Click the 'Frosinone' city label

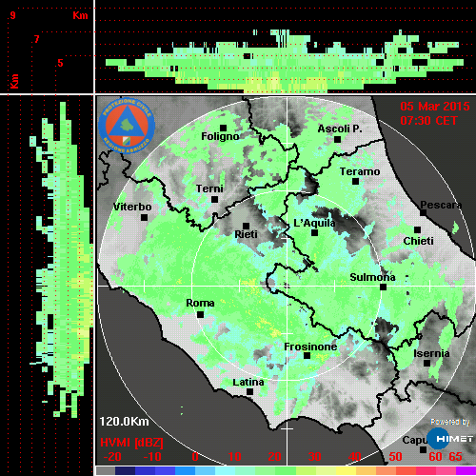click(x=310, y=347)
